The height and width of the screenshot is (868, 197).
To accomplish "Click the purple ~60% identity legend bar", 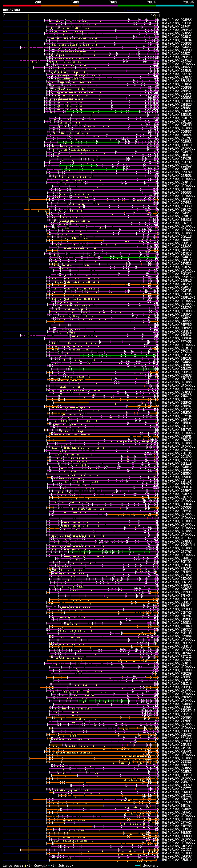I will (99, 6).
